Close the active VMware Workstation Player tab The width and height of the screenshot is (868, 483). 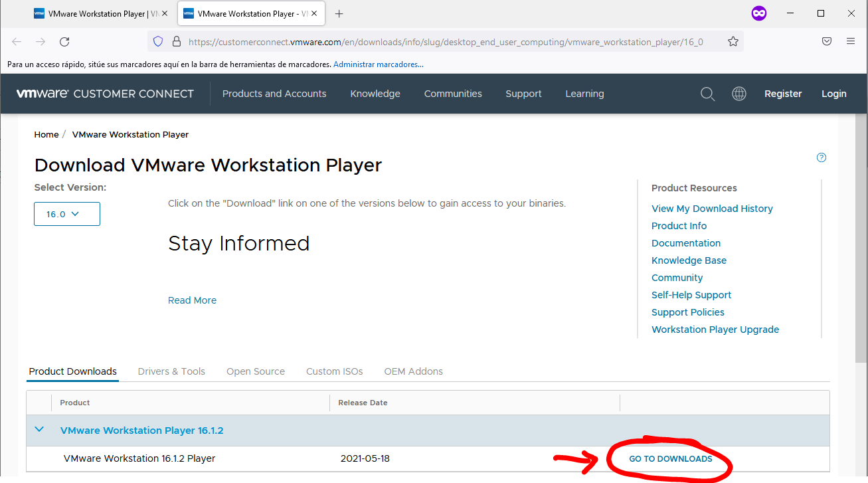click(x=313, y=13)
